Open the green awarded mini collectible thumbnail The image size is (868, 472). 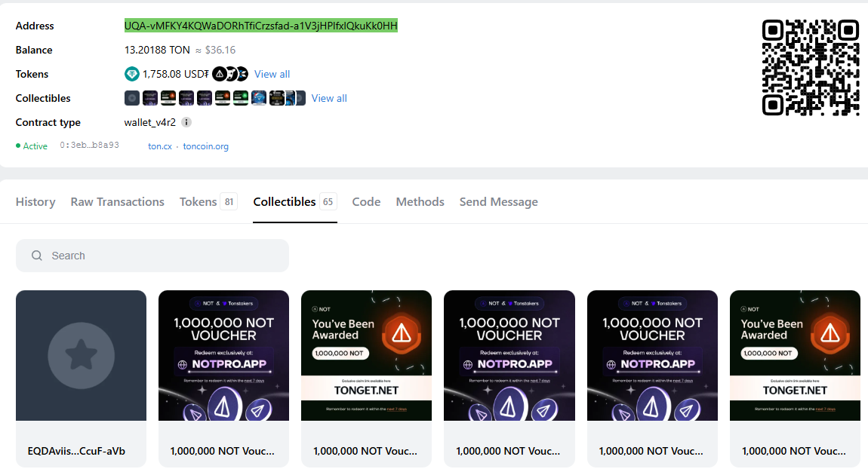240,98
